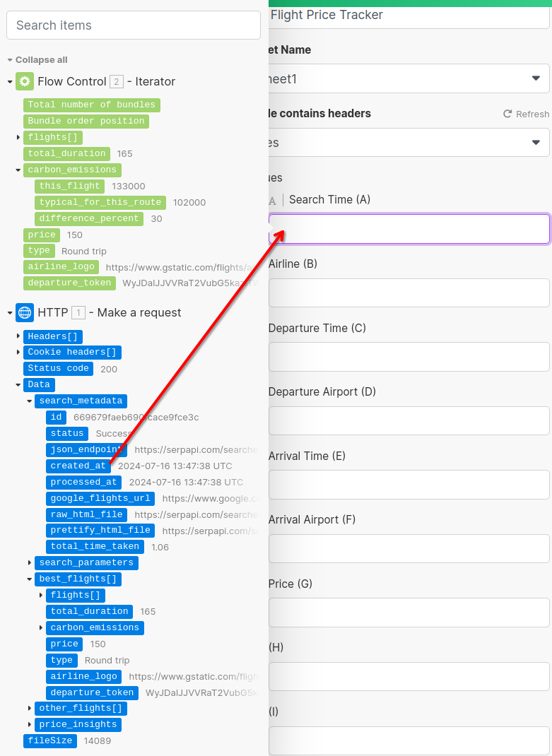
Task: Expand the price_insights node
Action: [x=29, y=724]
